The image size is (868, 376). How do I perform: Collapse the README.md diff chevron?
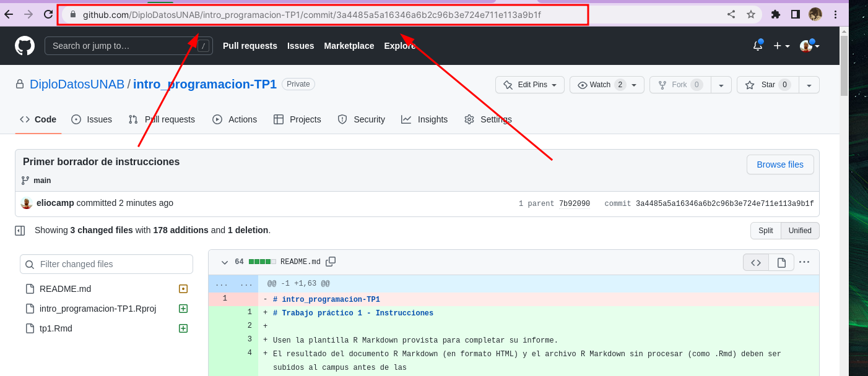(x=225, y=262)
